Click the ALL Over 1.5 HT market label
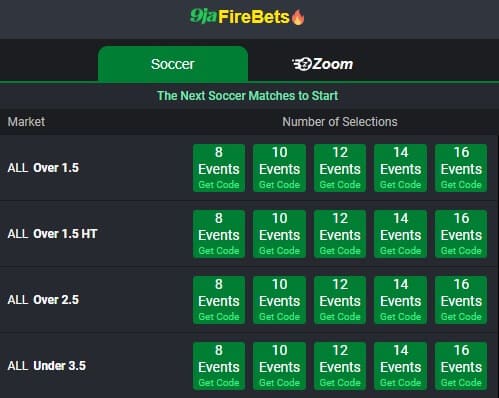This screenshot has width=499, height=398. [x=52, y=234]
